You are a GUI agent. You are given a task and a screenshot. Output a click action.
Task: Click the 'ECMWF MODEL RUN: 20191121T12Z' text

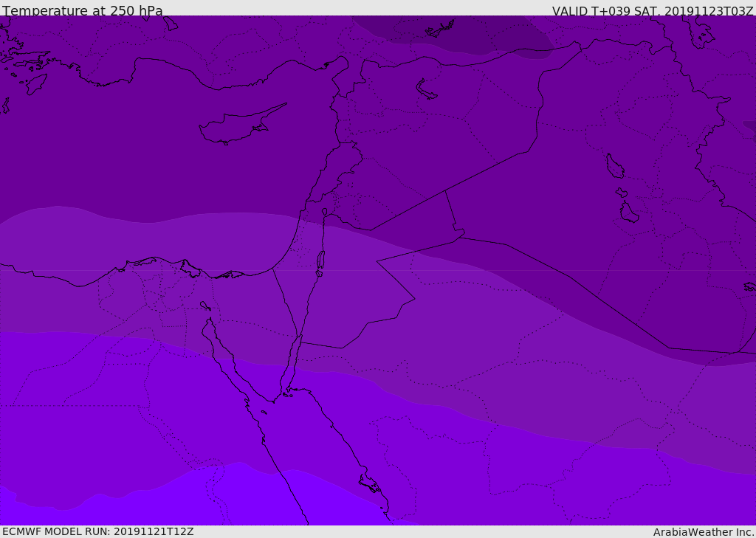point(98,531)
